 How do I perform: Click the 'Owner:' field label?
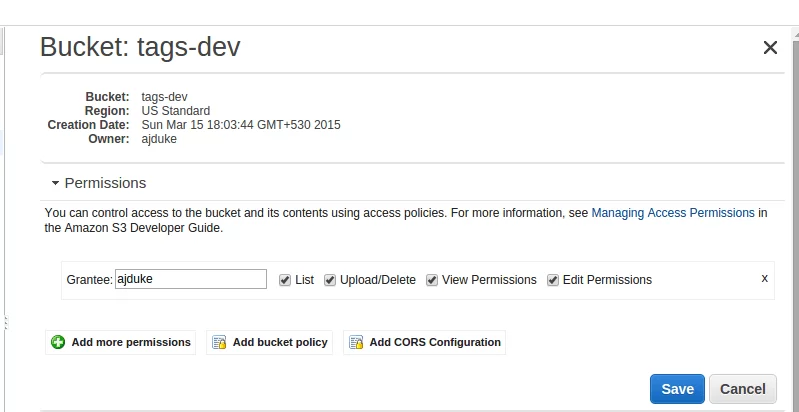coord(109,139)
